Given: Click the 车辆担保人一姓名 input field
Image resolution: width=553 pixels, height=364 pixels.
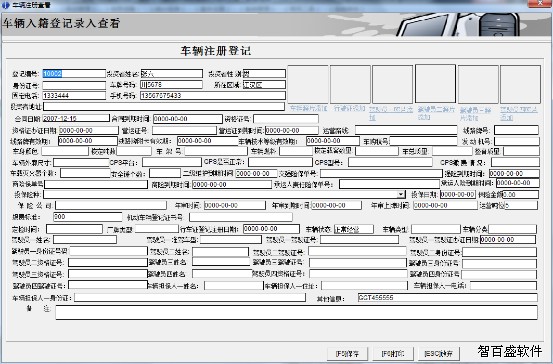Looking at the screenshot, I should [x=233, y=285].
